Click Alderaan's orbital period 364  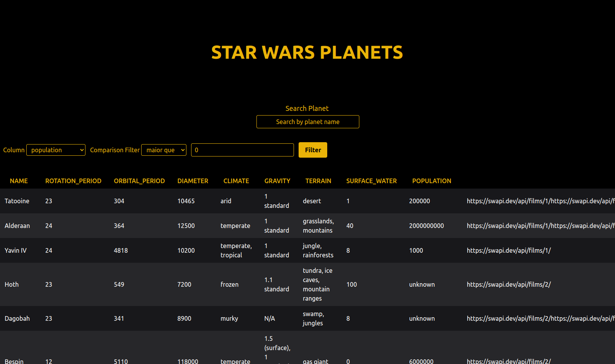(x=119, y=226)
